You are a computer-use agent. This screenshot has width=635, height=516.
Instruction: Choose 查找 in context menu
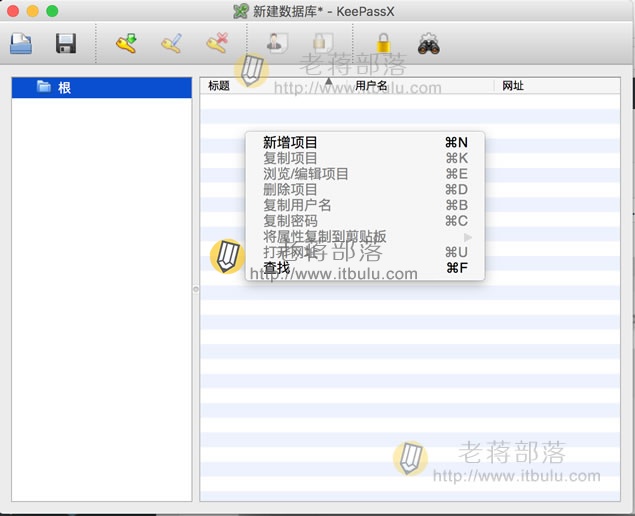(x=365, y=268)
